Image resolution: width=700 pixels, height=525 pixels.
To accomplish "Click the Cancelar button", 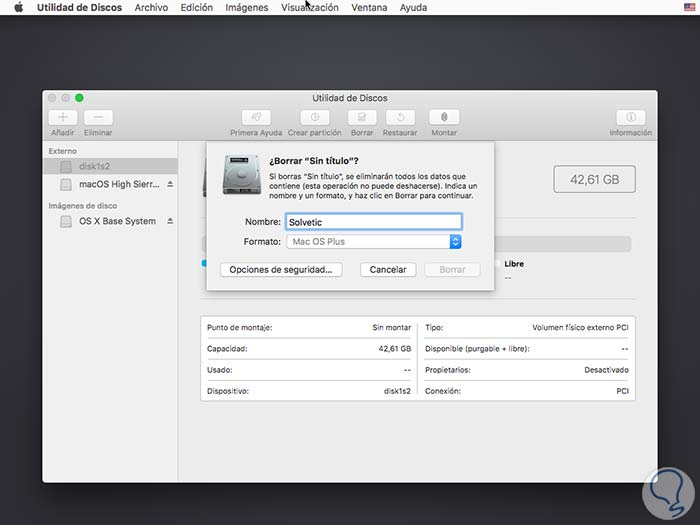I will pos(388,270).
